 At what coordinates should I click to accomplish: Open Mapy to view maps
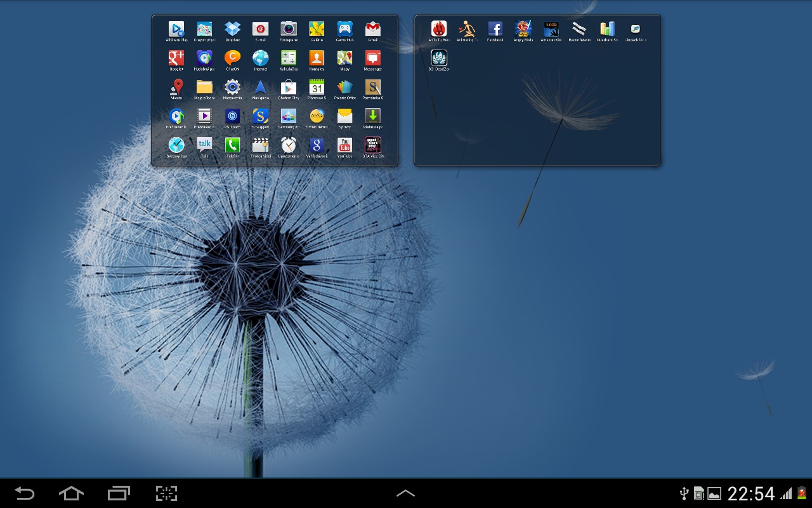pyautogui.click(x=344, y=59)
